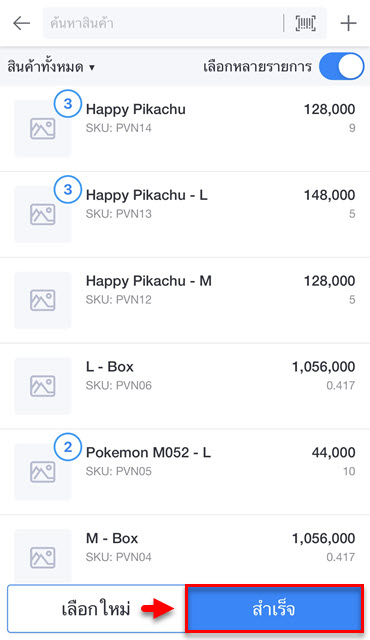Click the เลือกใหม่ reselect button
The height and width of the screenshot is (640, 370).
click(96, 609)
